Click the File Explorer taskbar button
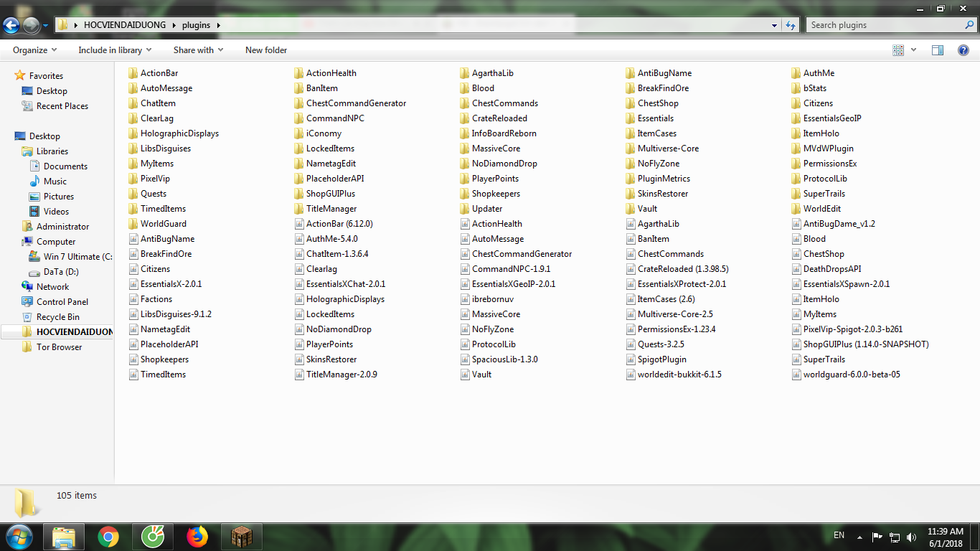Screen dimensions: 980x551 tap(64, 537)
